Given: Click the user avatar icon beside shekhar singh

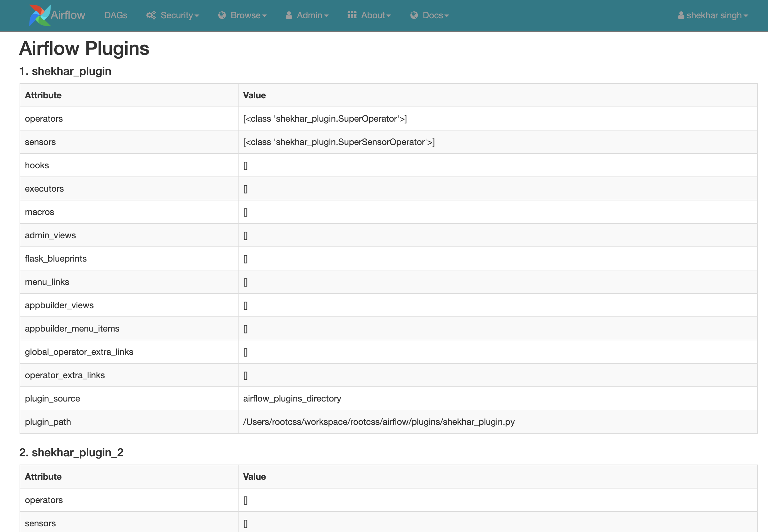Looking at the screenshot, I should tap(681, 15).
